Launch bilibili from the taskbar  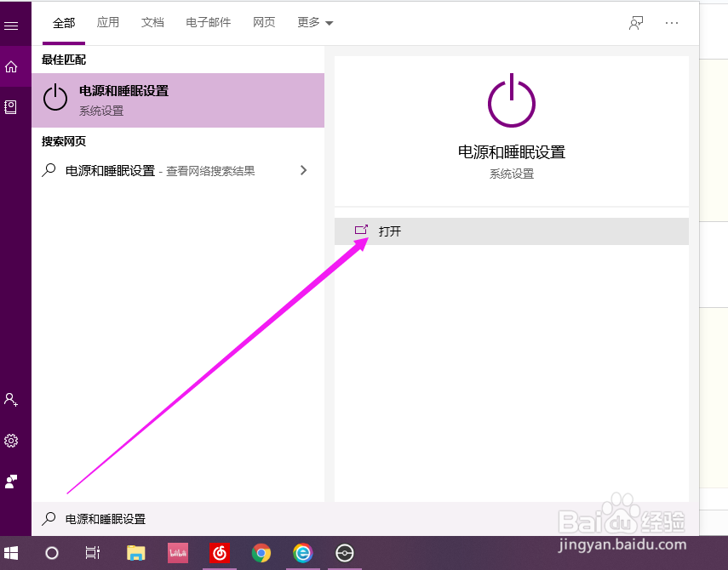point(178,553)
